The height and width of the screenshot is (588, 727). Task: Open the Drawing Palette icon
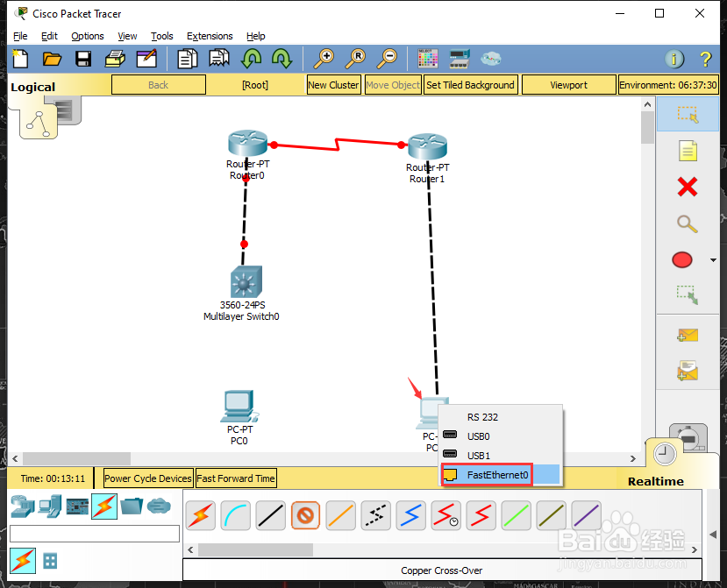pos(427,59)
